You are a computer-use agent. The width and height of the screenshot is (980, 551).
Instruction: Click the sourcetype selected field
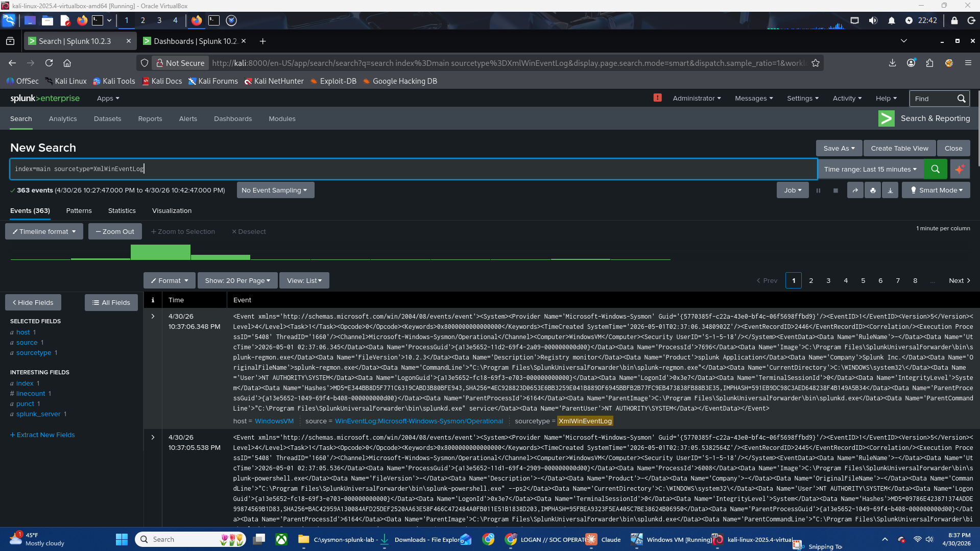pos(34,352)
